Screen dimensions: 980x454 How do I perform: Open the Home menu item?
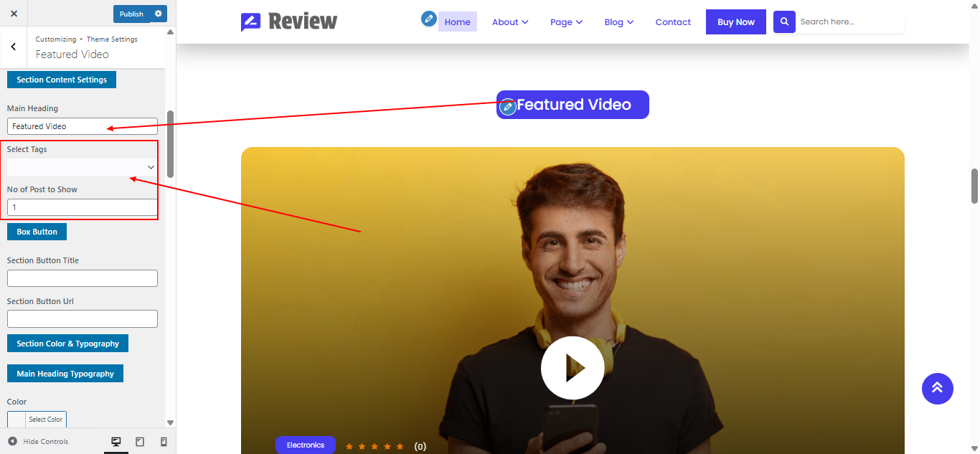(x=458, y=22)
